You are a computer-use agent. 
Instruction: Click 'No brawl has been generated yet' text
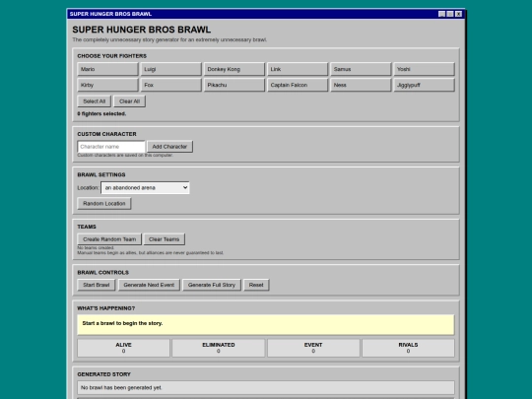[x=121, y=388]
